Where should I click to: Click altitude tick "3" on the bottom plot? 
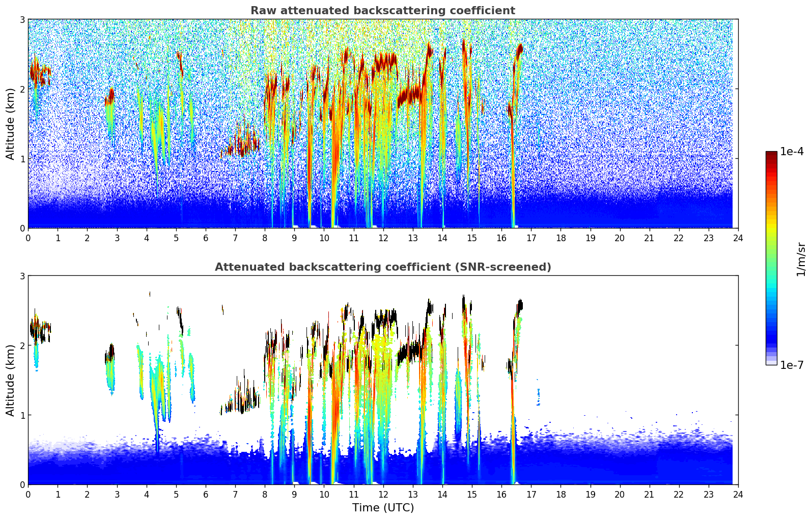click(22, 276)
